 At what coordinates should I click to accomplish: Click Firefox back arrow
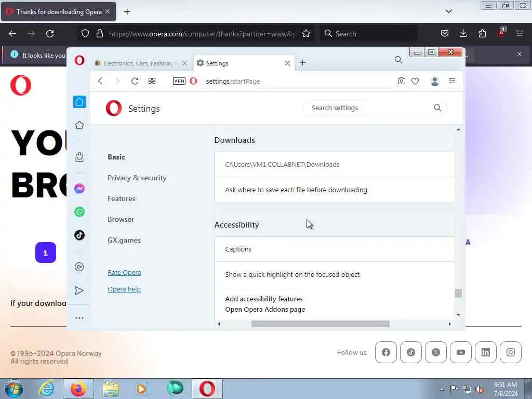click(x=12, y=34)
